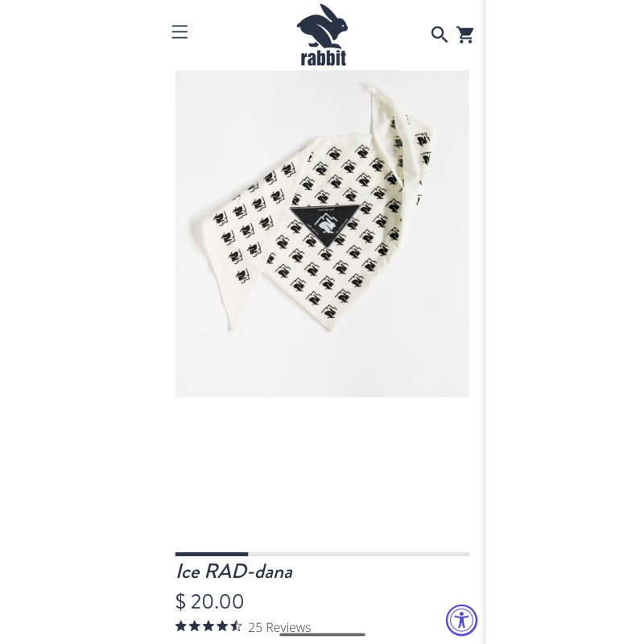Screen dimensions: 644x644
Task: Click the dark active segment of image slider bar
Action: point(212,554)
